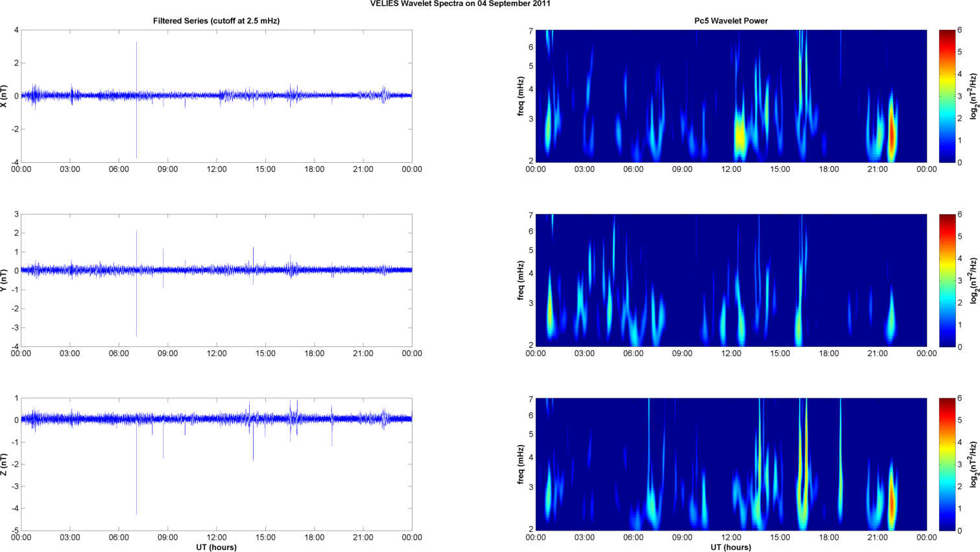Click the large 07:00 spike in the Y series

click(x=136, y=283)
